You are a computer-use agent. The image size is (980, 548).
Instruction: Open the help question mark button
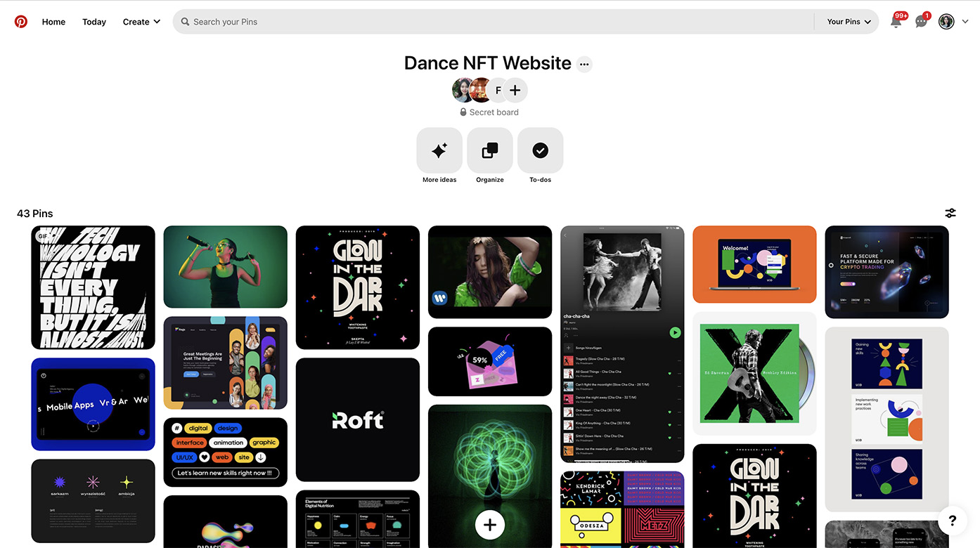pos(952,521)
